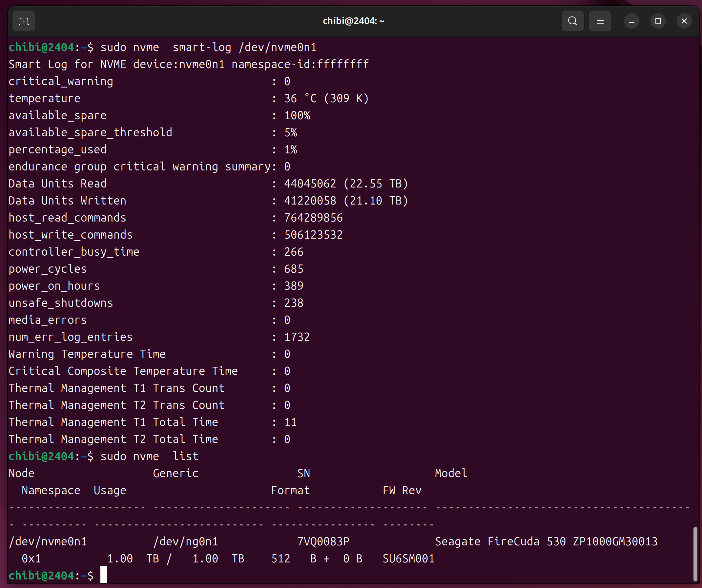Click the serial number 7VQ0083P
Image resolution: width=702 pixels, height=588 pixels.
(323, 541)
